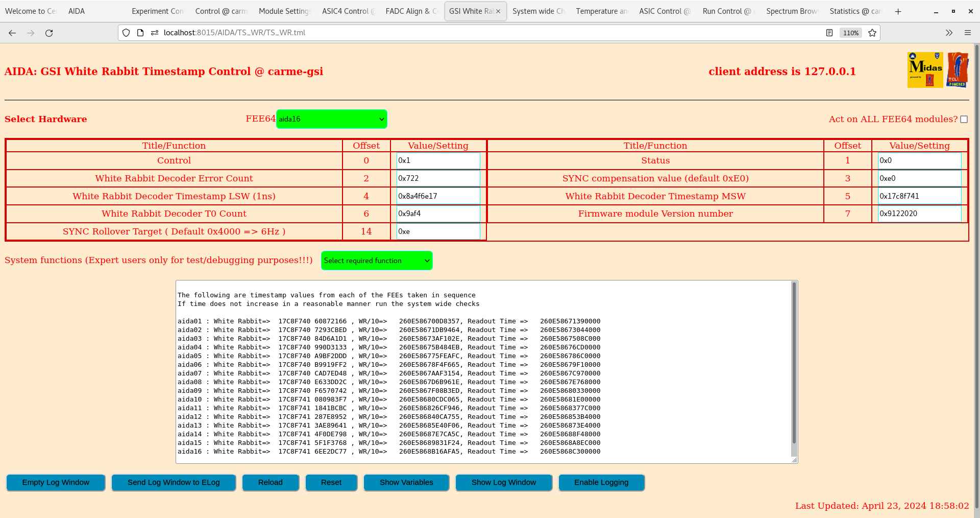This screenshot has height=518, width=980.
Task: Open reader view from the address bar icon
Action: 829,33
